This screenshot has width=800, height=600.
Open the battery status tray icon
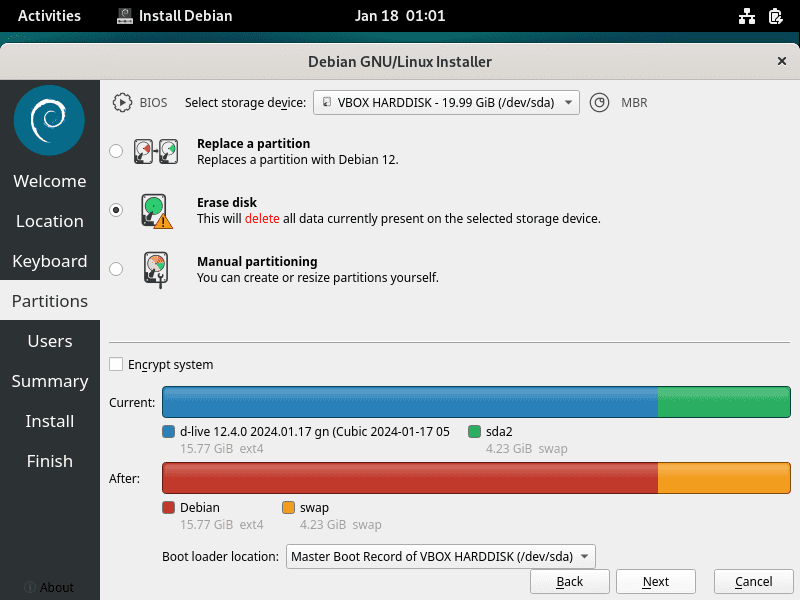(776, 16)
